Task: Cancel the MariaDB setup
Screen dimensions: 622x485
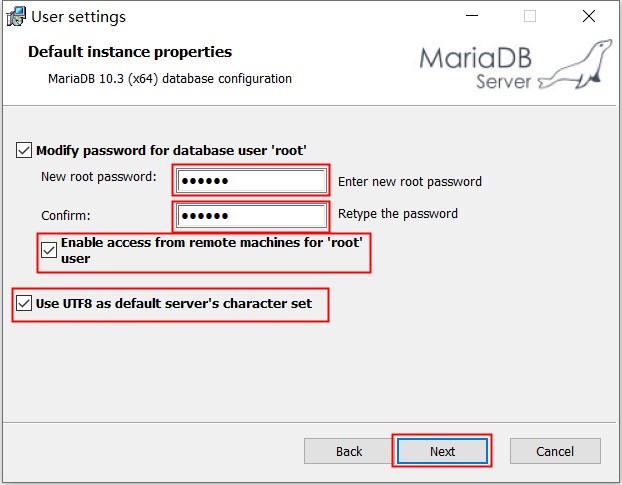Action: coord(554,451)
